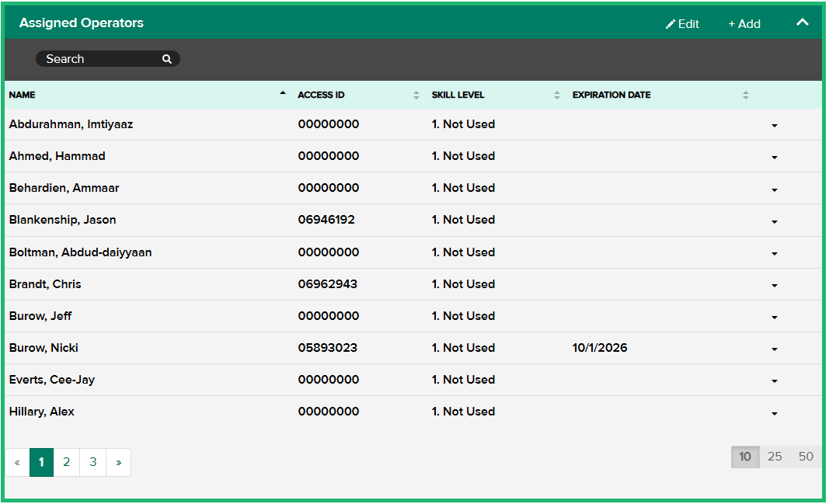Click the Assigned Operators panel title
829x504 pixels.
(82, 23)
